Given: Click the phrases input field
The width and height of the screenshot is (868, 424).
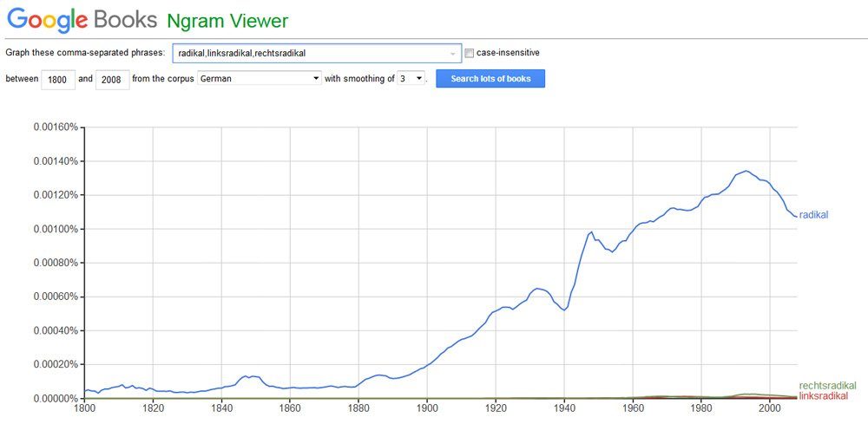Looking at the screenshot, I should point(312,53).
